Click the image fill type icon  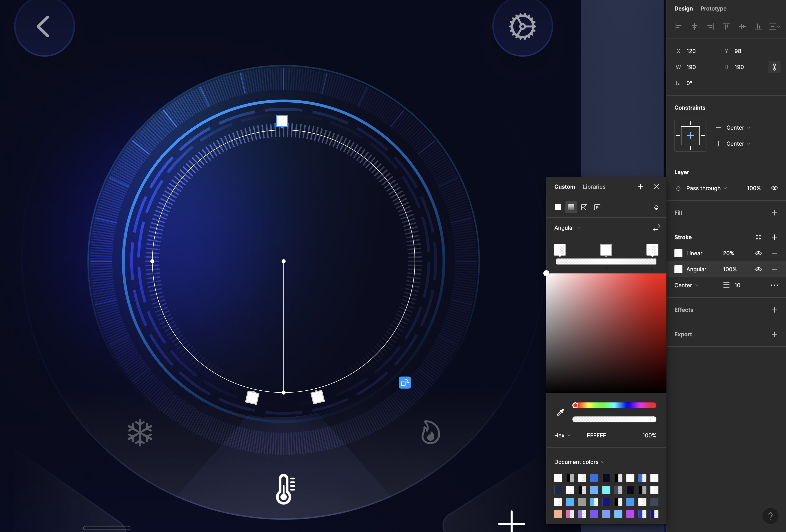(584, 207)
